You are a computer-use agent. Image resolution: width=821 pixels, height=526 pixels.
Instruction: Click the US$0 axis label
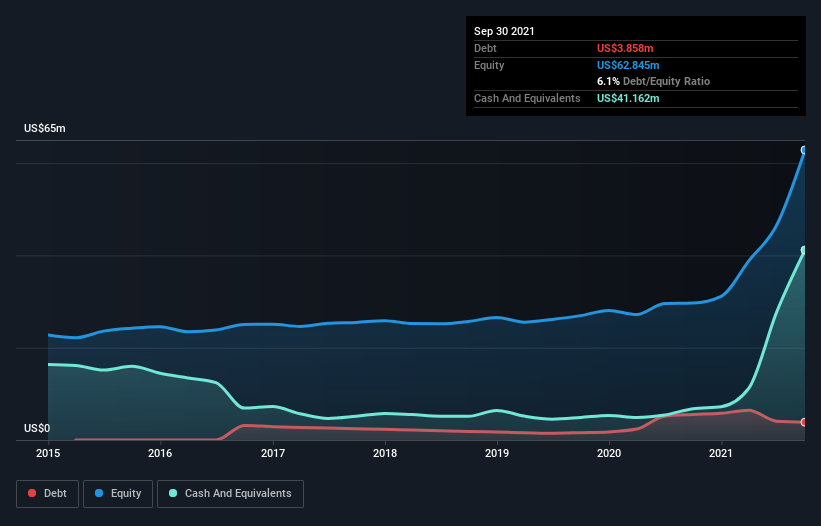pyautogui.click(x=37, y=428)
